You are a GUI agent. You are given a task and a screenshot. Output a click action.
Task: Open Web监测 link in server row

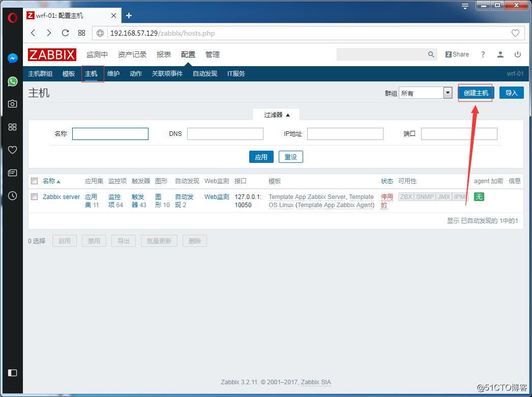click(x=217, y=196)
